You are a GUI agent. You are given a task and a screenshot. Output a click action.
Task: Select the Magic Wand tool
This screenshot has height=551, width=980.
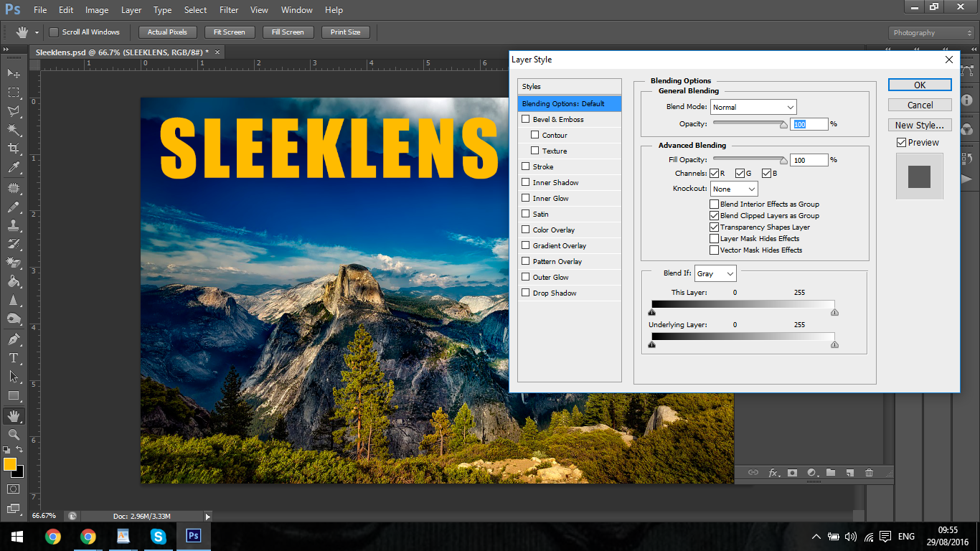(x=14, y=130)
